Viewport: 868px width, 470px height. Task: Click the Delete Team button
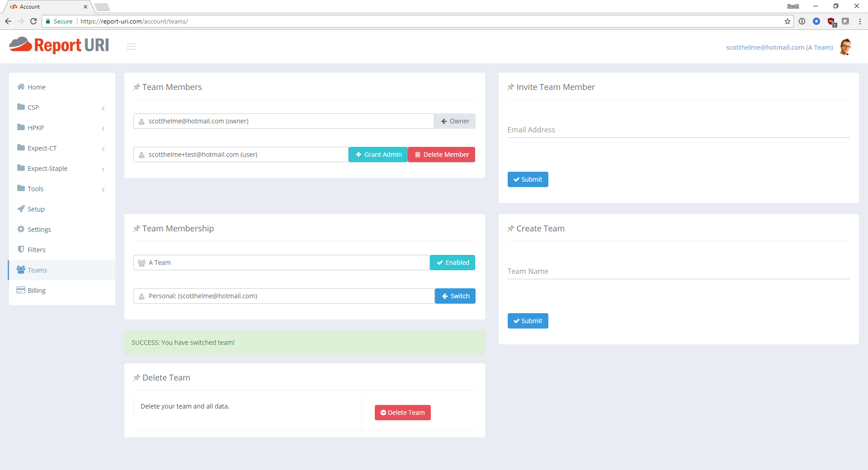[402, 412]
